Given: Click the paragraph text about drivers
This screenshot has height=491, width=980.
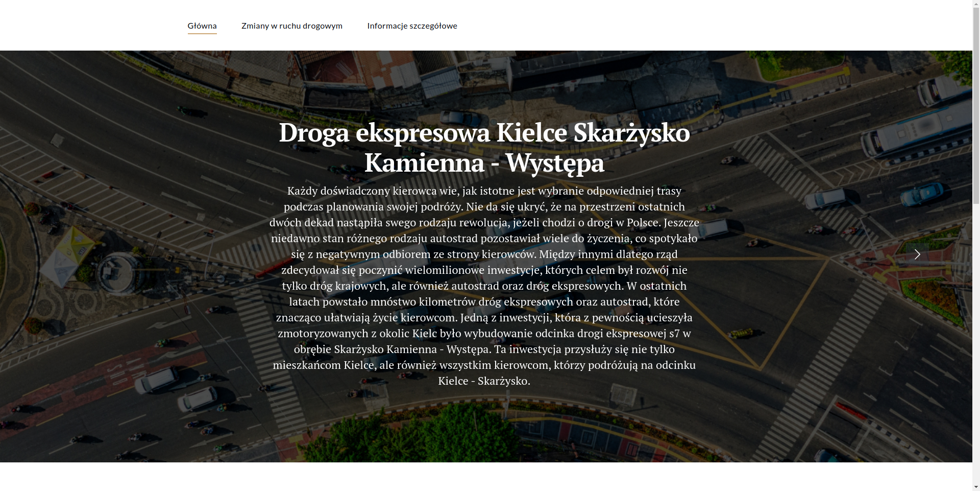Looking at the screenshot, I should (x=484, y=286).
